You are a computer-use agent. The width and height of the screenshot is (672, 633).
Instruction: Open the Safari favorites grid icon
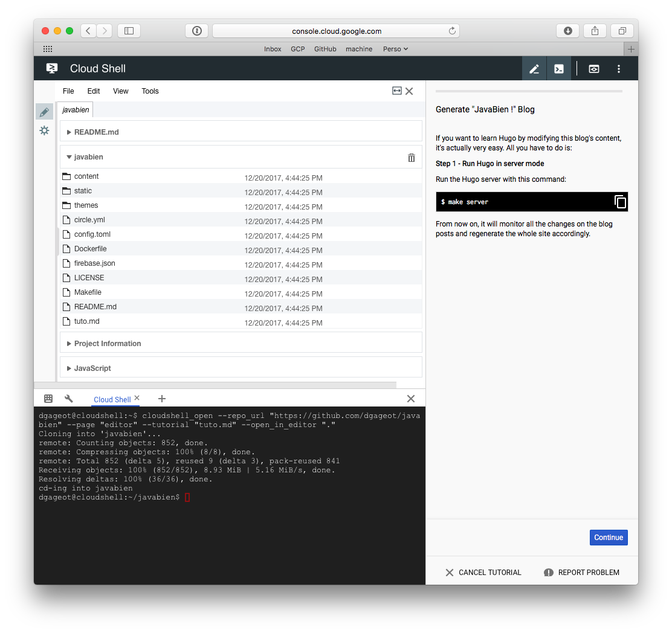click(x=48, y=49)
